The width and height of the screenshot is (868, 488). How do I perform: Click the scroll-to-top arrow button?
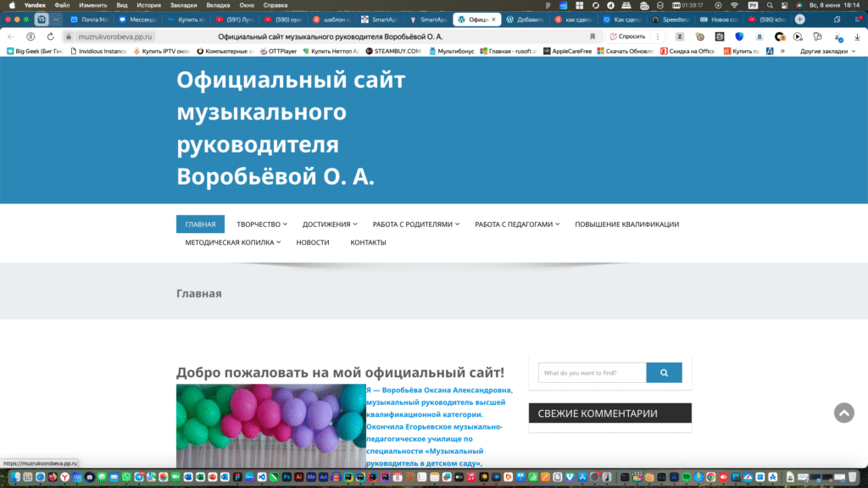(843, 413)
